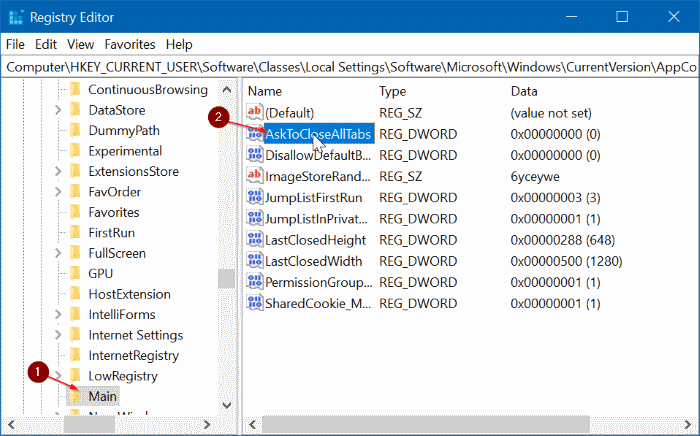Click the JumpListFirstRun DWORD icon

pyautogui.click(x=255, y=197)
